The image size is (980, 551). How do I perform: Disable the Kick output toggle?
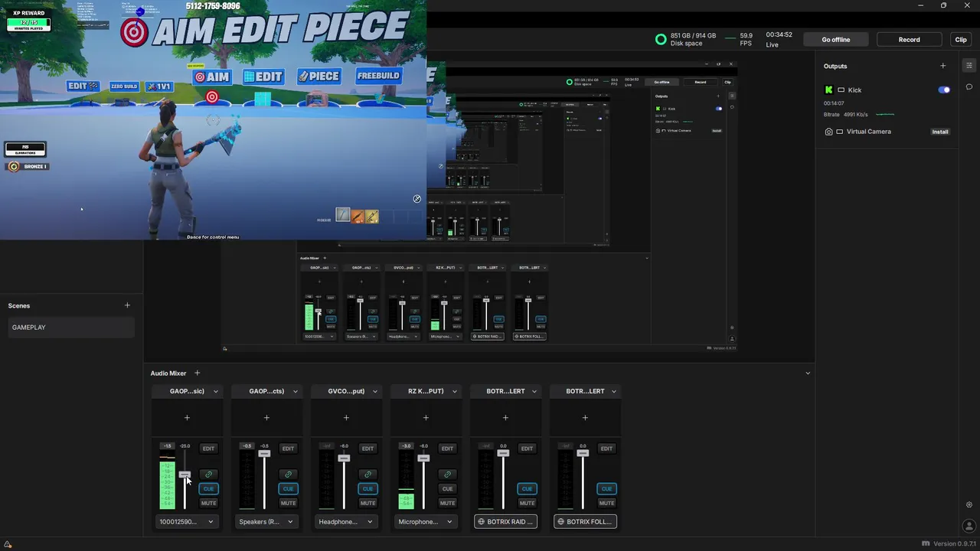click(944, 90)
